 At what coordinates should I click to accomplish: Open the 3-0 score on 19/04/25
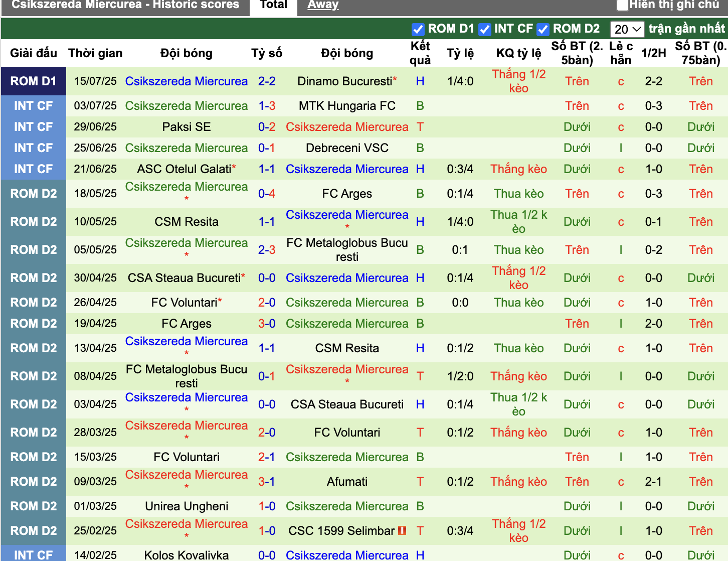[x=267, y=324]
